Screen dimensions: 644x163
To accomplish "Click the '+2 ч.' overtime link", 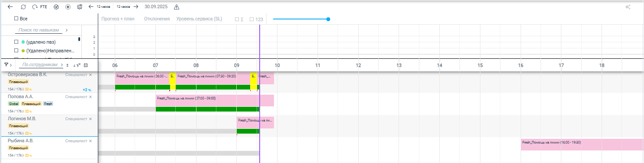I will tap(87, 90).
